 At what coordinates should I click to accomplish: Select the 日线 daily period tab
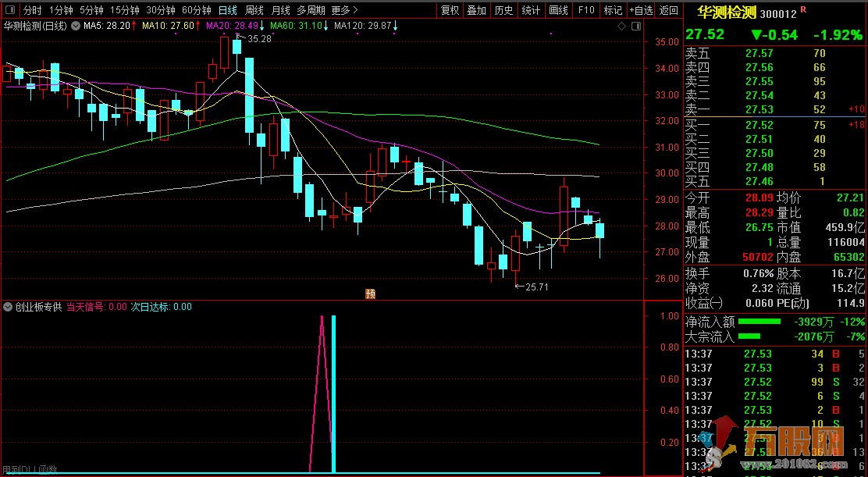(227, 10)
